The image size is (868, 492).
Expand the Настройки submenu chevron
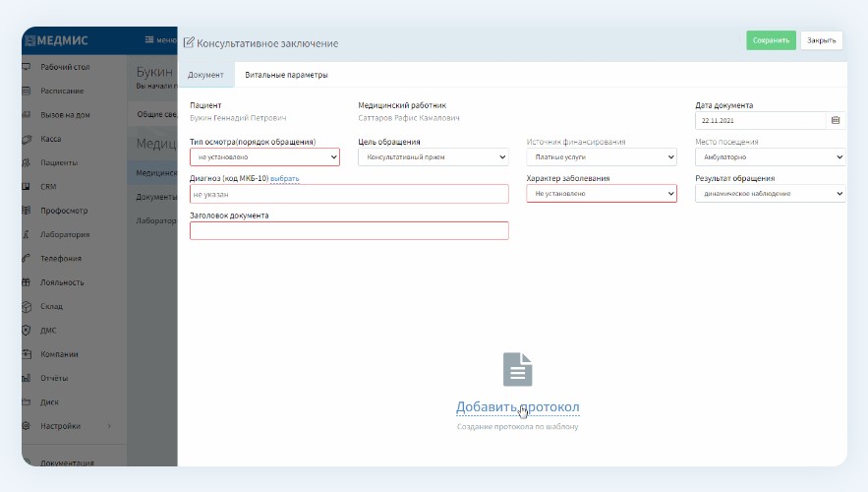[x=109, y=425]
